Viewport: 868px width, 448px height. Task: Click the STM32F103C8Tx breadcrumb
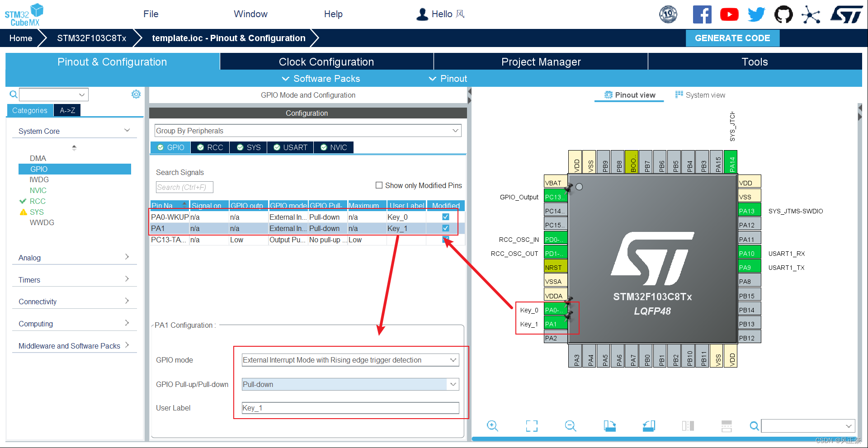click(92, 38)
